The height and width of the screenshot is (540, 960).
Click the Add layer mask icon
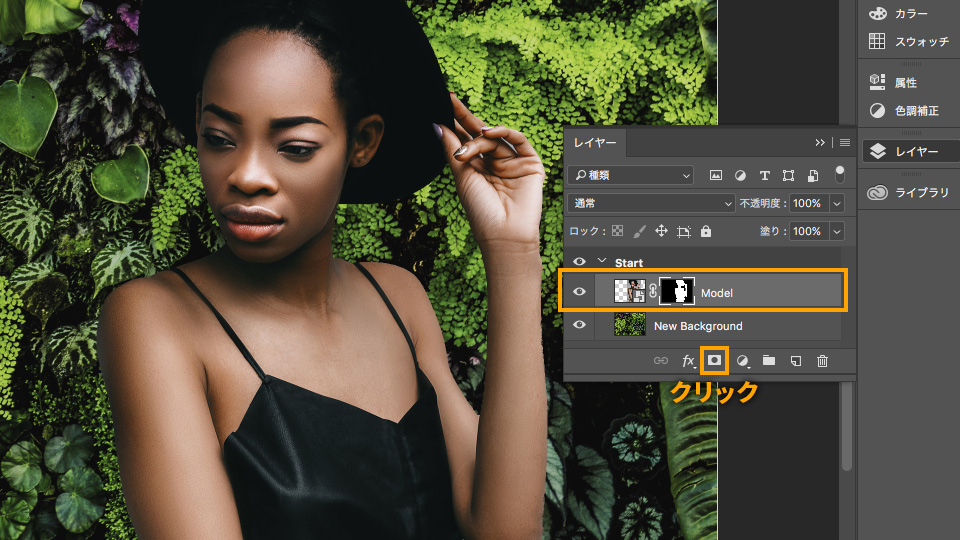click(714, 360)
